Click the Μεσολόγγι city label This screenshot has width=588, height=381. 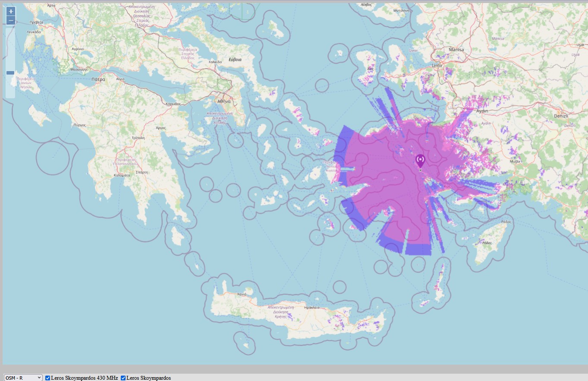tap(79, 69)
